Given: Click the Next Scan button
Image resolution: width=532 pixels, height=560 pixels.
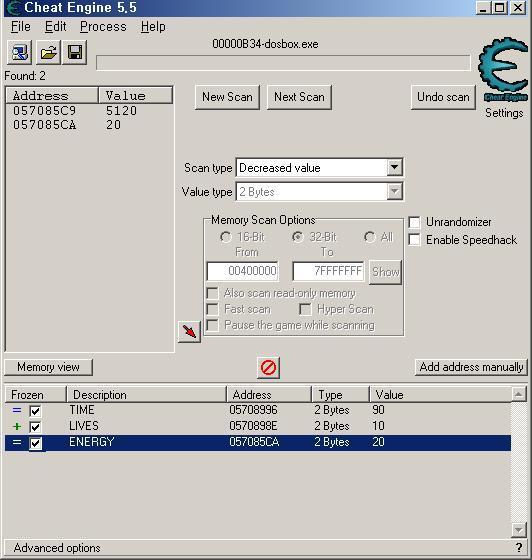Looking at the screenshot, I should click(x=299, y=97).
